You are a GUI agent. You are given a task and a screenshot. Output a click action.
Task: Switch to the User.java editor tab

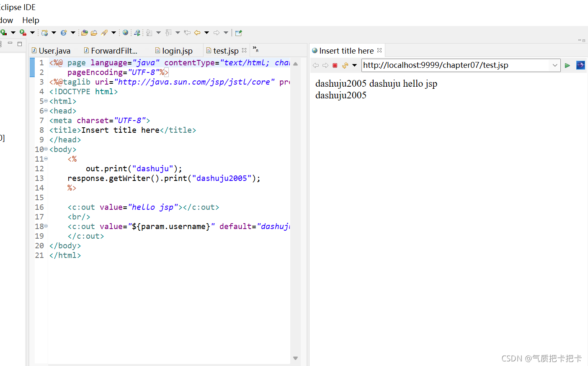point(51,51)
